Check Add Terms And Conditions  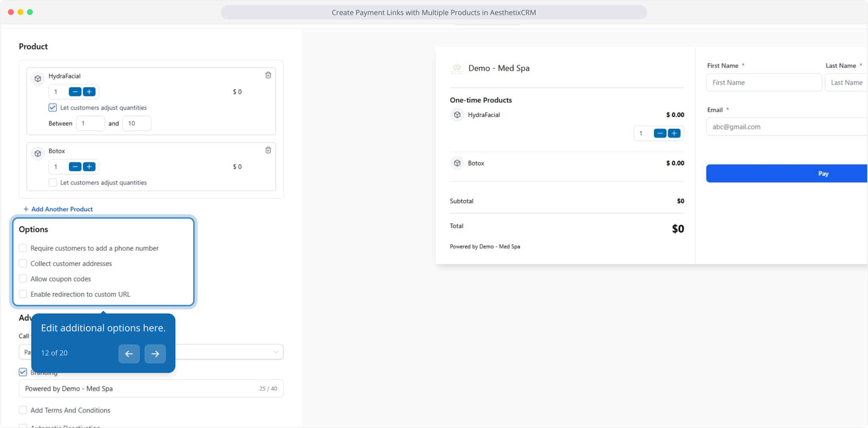pos(23,410)
